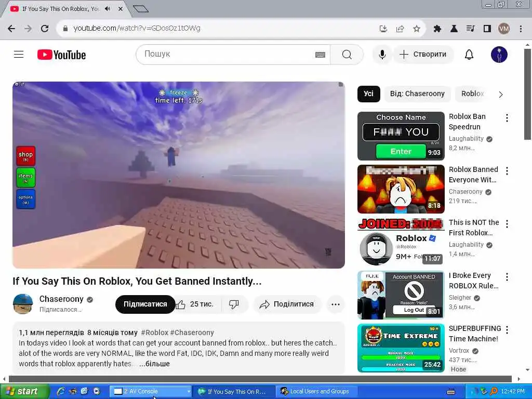Click the 'Підписатися' subscribe button
The width and height of the screenshot is (532, 399).
(145, 304)
